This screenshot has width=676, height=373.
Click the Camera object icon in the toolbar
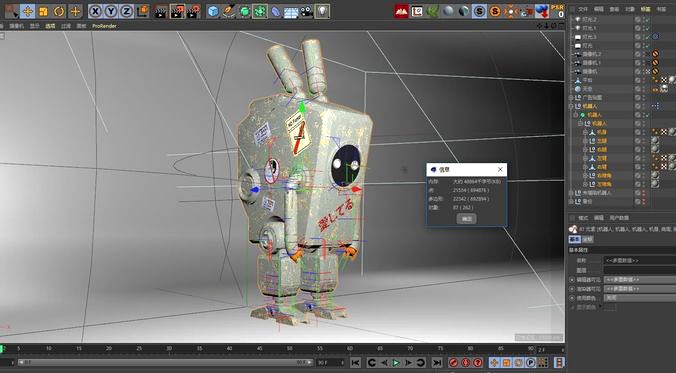pyautogui.click(x=307, y=11)
